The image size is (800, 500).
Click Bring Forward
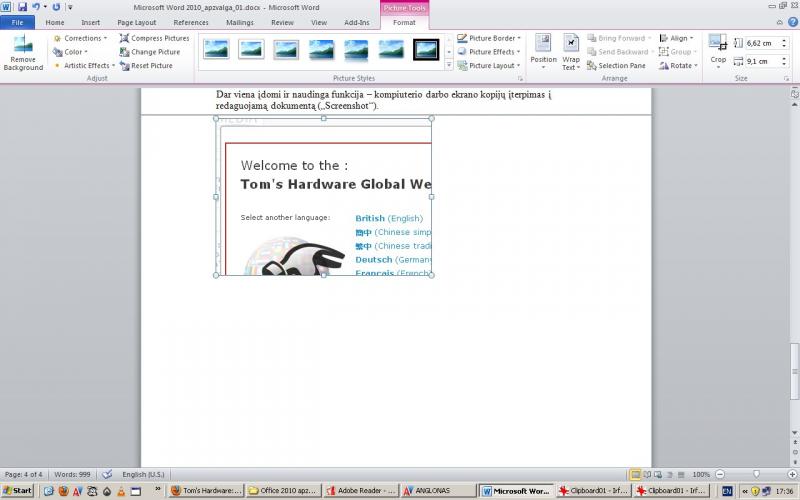[x=619, y=38]
